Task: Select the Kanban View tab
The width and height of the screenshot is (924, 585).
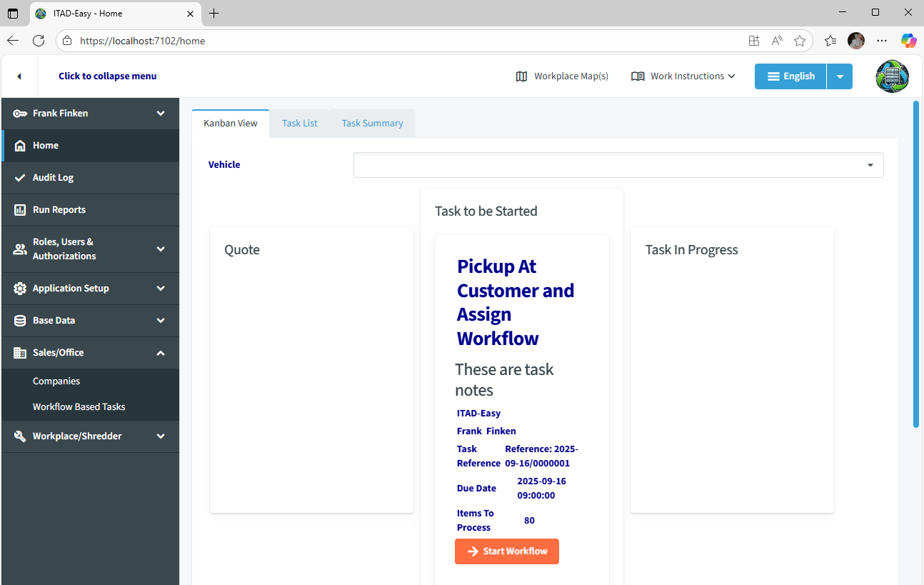Action: coord(231,124)
